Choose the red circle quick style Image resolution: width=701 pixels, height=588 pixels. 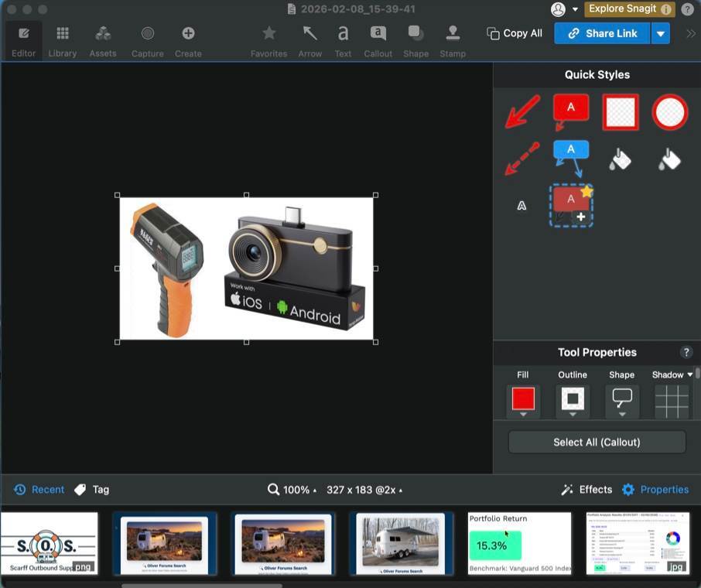[x=669, y=112]
